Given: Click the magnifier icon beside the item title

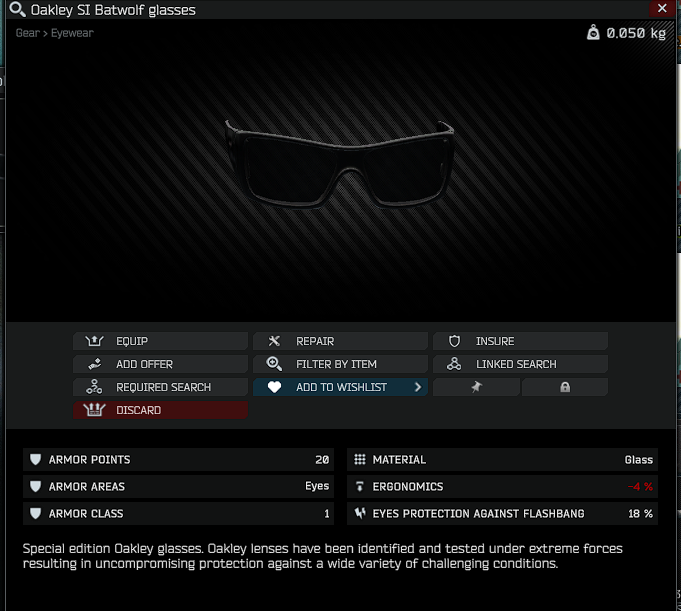Looking at the screenshot, I should [x=17, y=9].
